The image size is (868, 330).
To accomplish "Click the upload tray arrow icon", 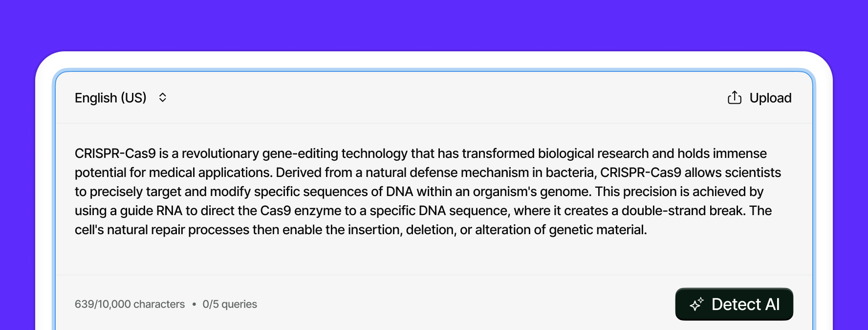I will [734, 98].
